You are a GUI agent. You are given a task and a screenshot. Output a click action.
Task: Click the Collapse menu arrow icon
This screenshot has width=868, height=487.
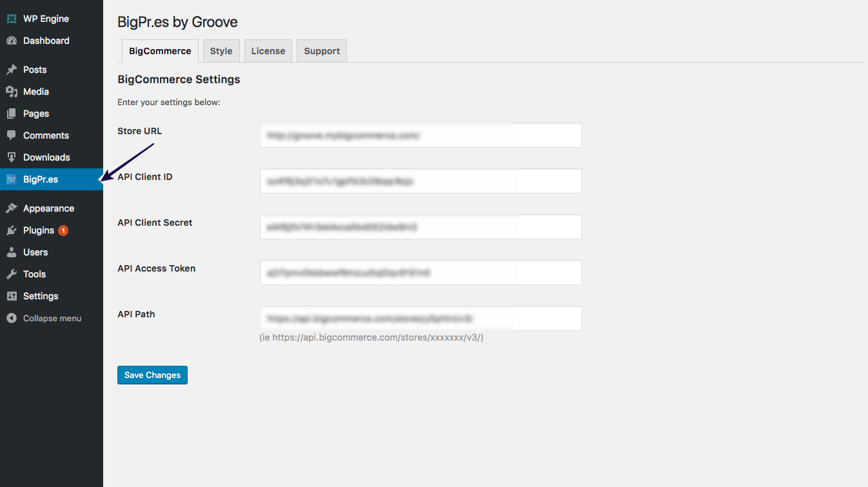click(x=12, y=318)
